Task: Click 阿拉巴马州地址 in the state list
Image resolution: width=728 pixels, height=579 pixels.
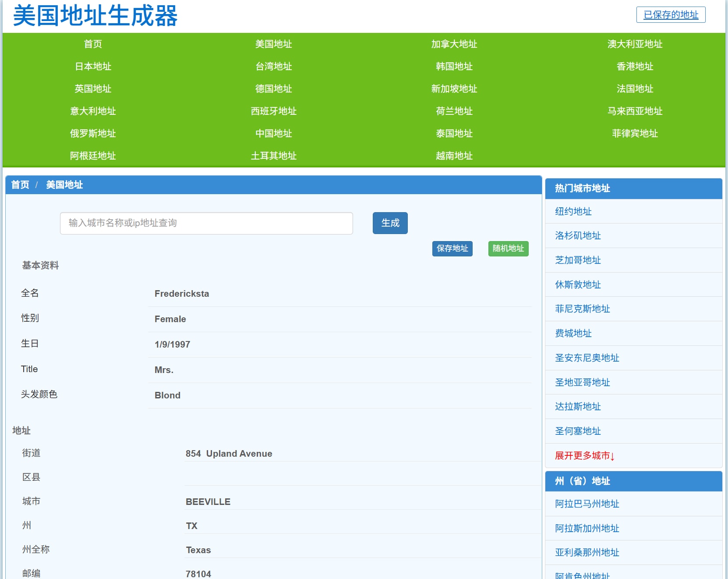Action: click(587, 504)
